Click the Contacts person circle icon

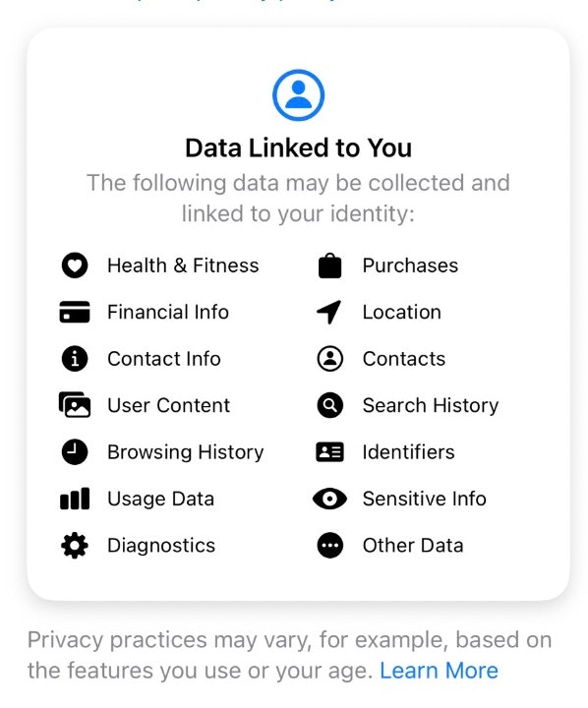coord(330,359)
